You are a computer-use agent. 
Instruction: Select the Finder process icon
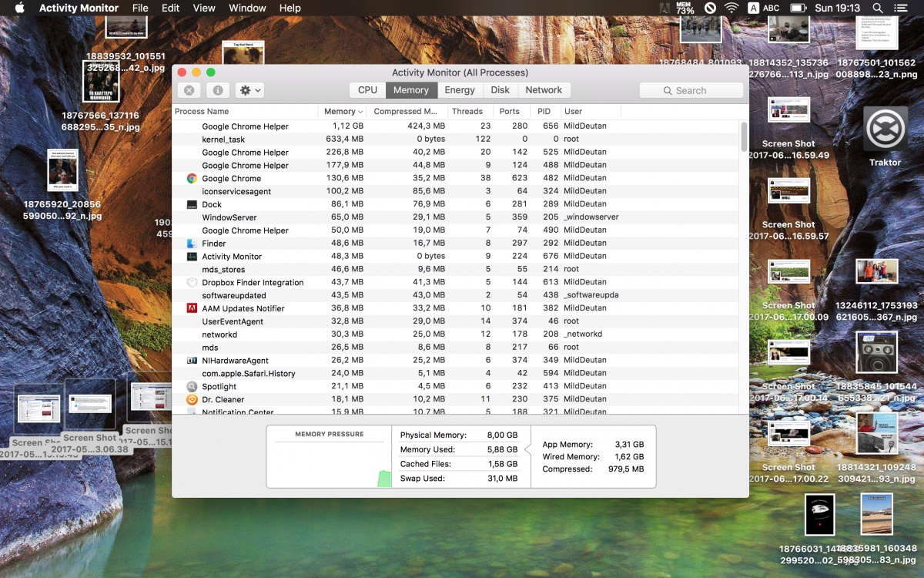coord(192,244)
